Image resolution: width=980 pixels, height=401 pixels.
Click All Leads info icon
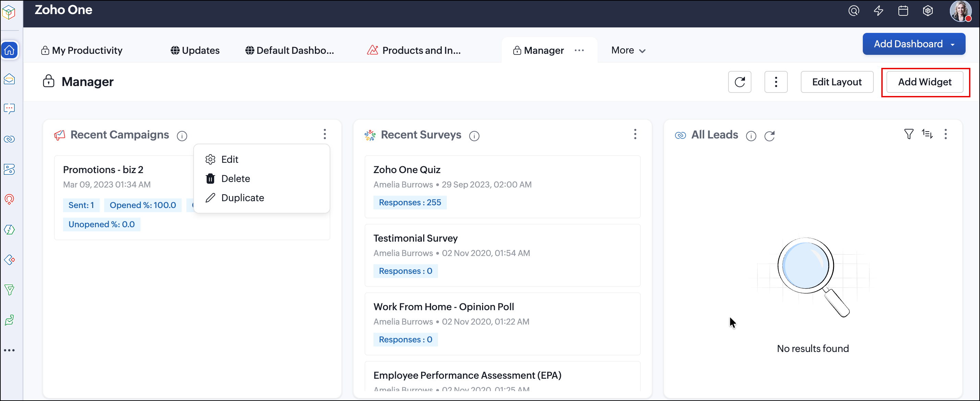click(751, 136)
